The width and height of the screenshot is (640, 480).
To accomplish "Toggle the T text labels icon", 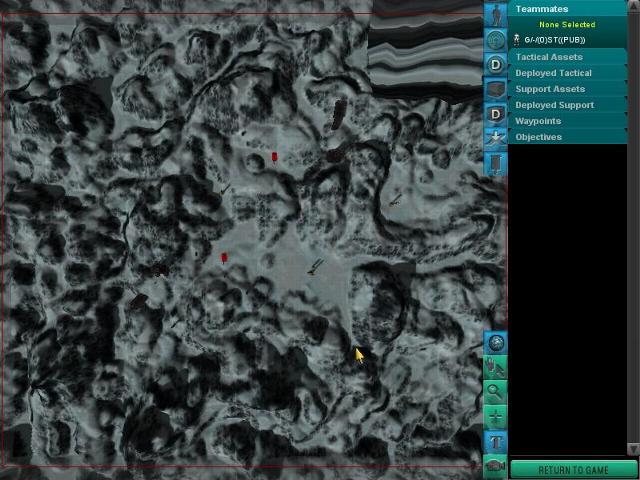I will [496, 442].
